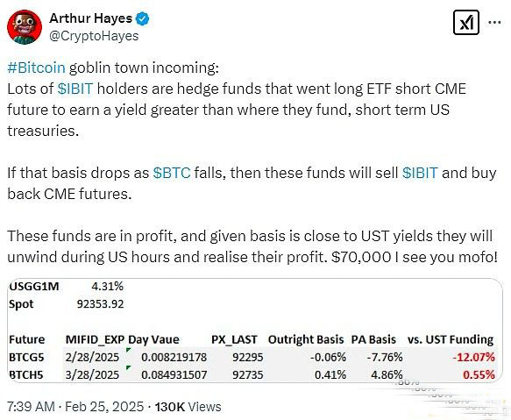The width and height of the screenshot is (511, 420).
Task: Open the $BTC cashtag
Action: (x=172, y=173)
